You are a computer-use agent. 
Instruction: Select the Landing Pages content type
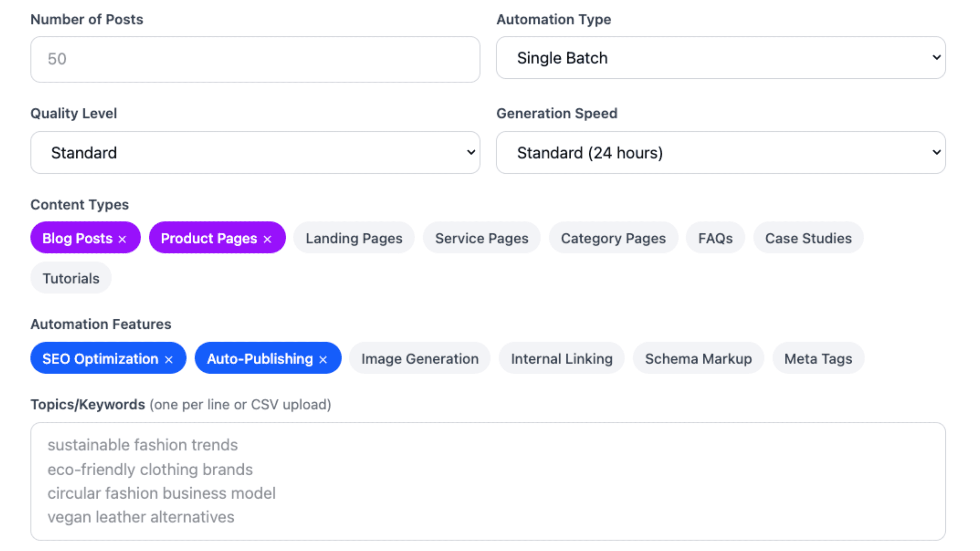point(353,238)
